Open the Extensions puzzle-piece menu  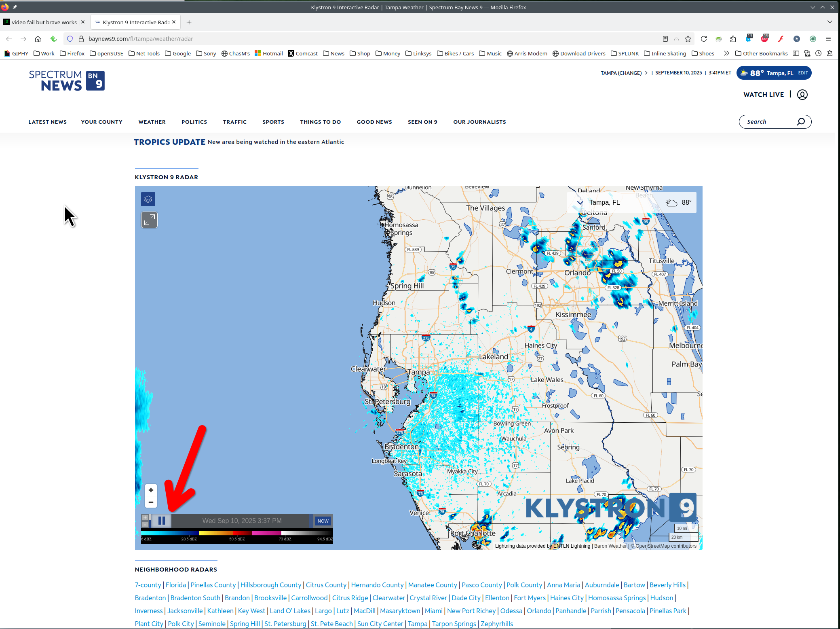pyautogui.click(x=733, y=39)
